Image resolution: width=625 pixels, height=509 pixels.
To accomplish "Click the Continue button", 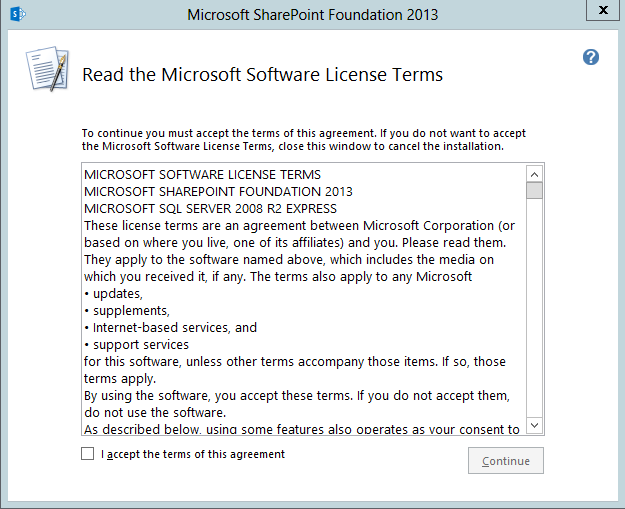I will point(506,461).
